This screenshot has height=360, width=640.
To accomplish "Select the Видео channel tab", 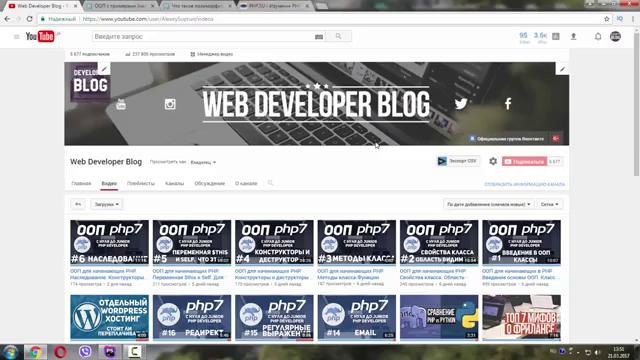I will (109, 183).
